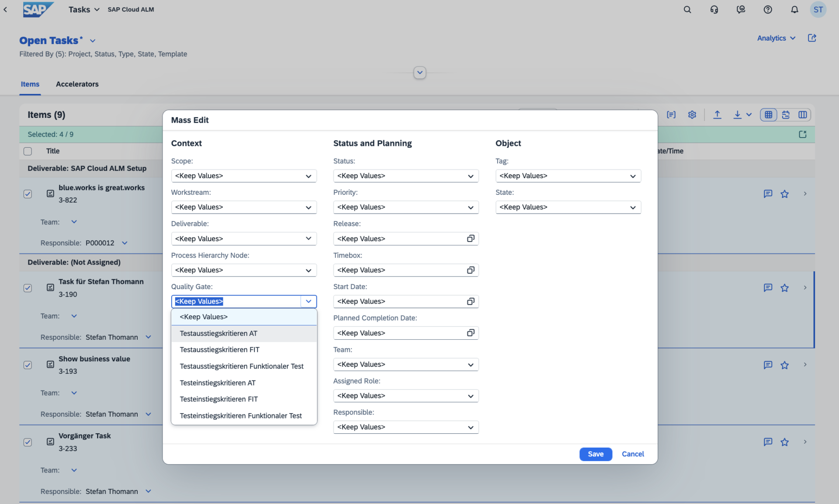Expand the Tag dropdown in Object

click(x=633, y=176)
